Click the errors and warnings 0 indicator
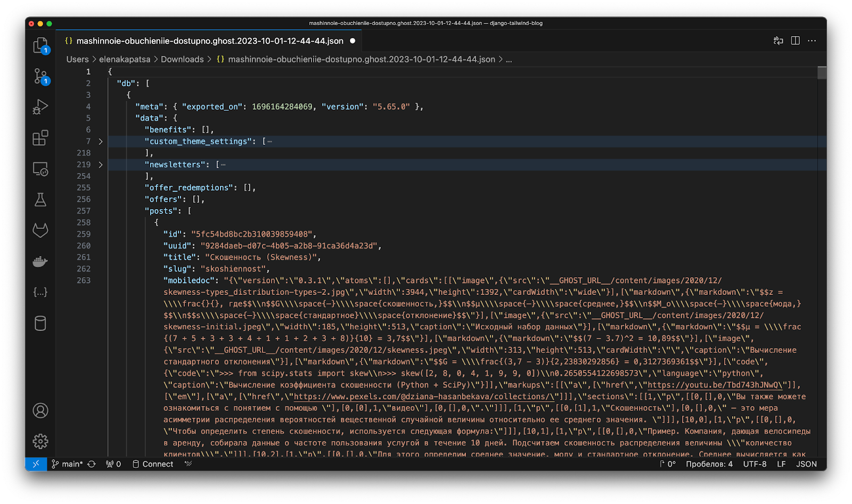 113,464
